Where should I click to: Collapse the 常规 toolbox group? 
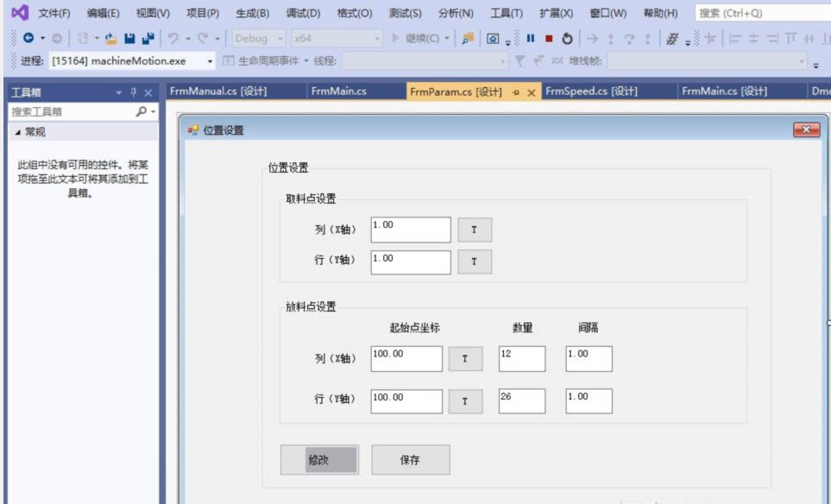(x=17, y=132)
